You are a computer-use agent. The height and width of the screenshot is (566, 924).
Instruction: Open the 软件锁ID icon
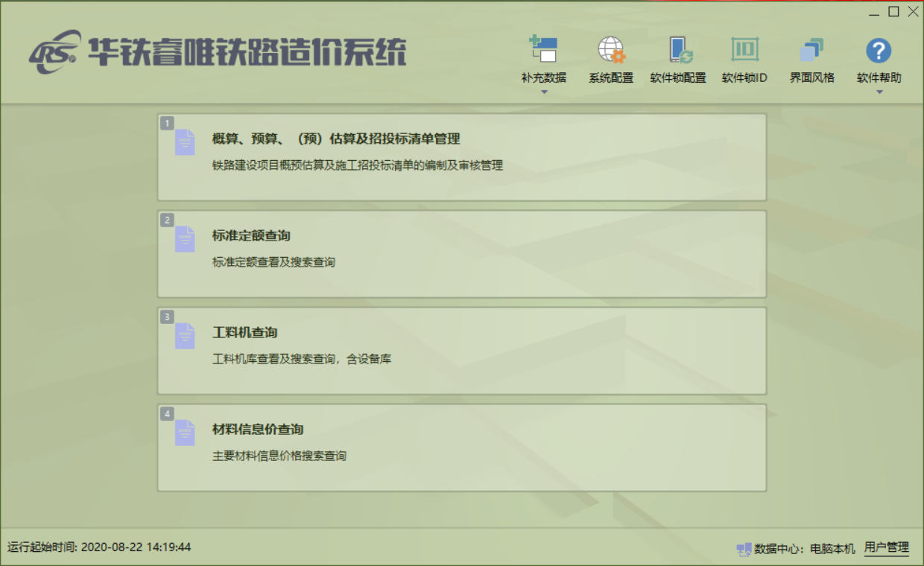coord(744,51)
